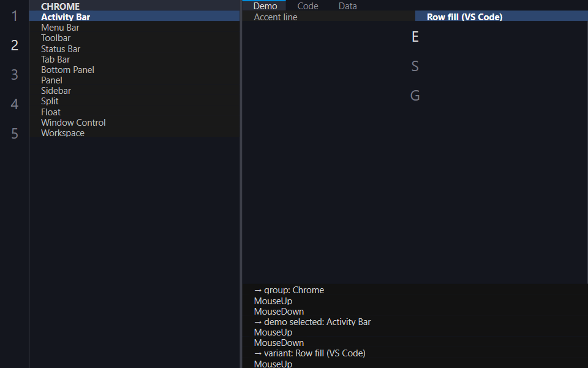588x368 pixels.
Task: Choose the Row fill (VS Code) variant
Action: [502, 17]
